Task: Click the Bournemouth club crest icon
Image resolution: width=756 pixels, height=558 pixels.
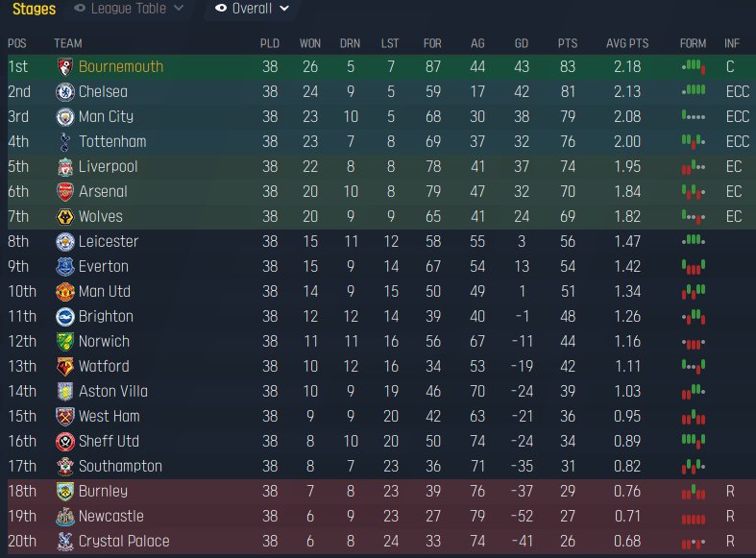Action: (65, 67)
